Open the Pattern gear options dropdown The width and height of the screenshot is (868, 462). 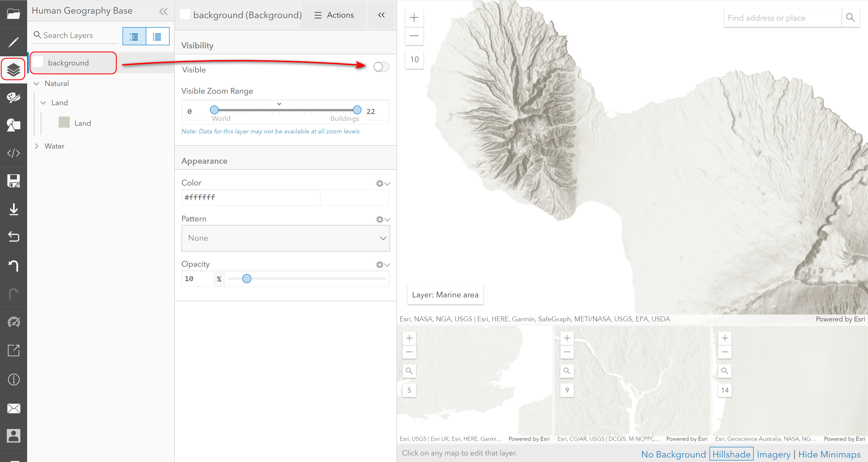tap(383, 220)
